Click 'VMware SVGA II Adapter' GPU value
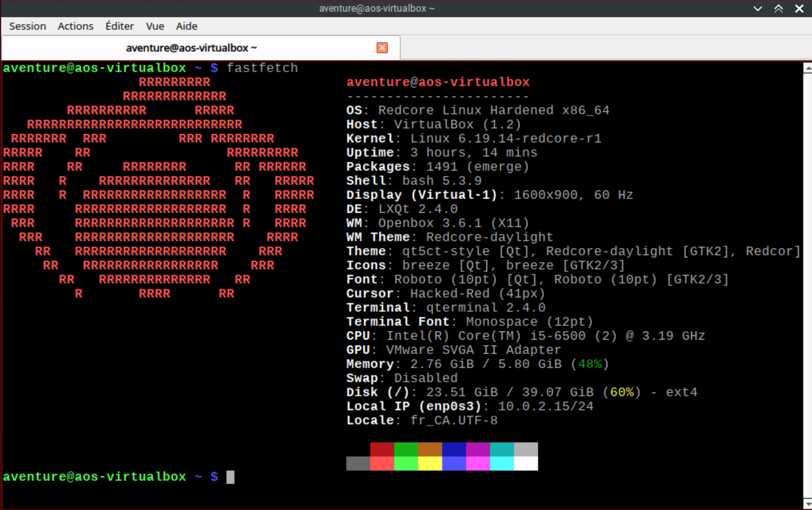 click(x=473, y=350)
